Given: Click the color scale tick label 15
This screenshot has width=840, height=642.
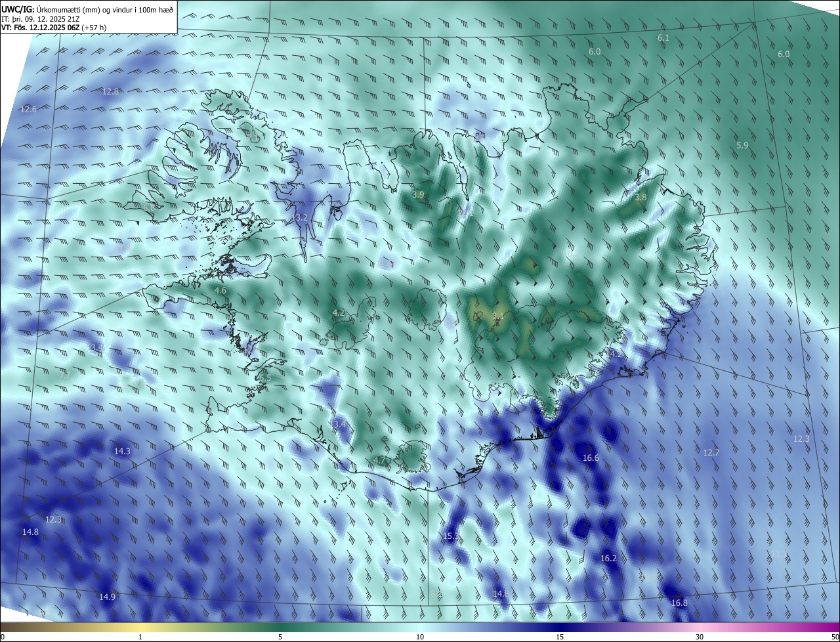Looking at the screenshot, I should 560,637.
